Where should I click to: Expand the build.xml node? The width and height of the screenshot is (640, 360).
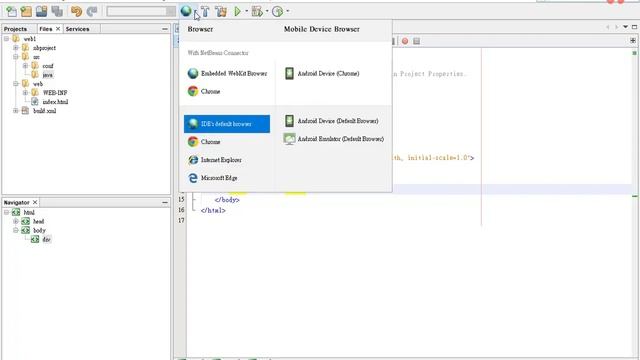(16, 111)
